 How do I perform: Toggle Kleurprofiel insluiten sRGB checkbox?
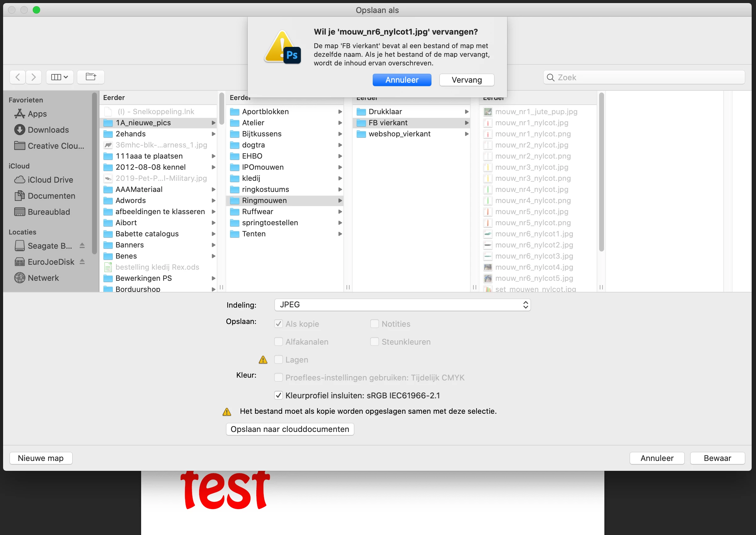coord(279,395)
